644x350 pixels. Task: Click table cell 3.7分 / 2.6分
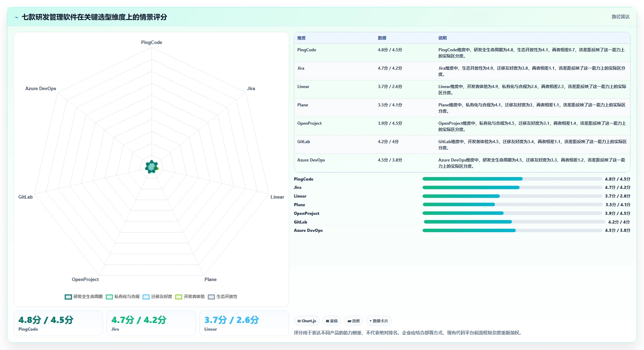390,87
